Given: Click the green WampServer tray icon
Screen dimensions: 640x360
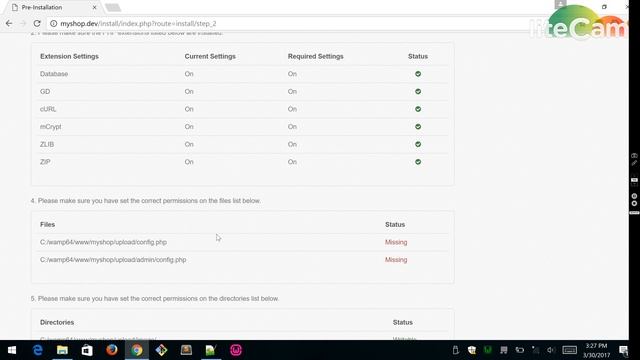Looking at the screenshot, I should [488, 350].
